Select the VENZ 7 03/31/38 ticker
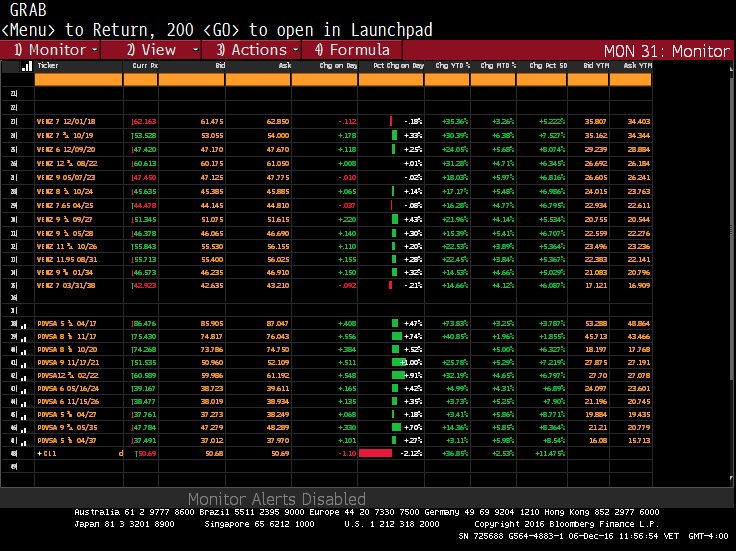Screen dimensions: 736x551 tap(66, 285)
